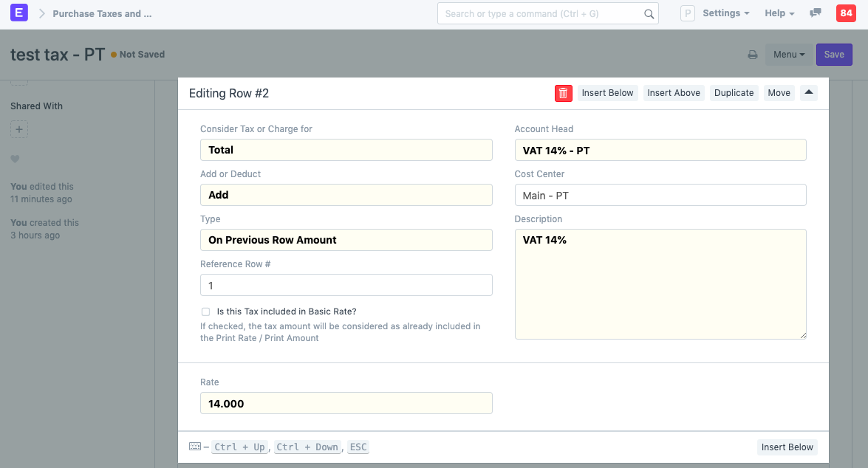Click Insert Above button
Viewport: 868px width, 468px height.
click(674, 93)
